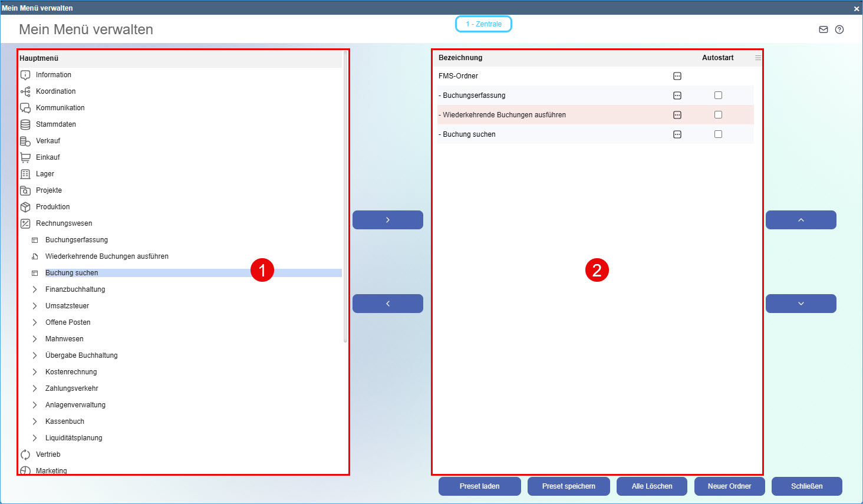Expand the Übergabe Buchhaltung node
This screenshot has height=504, width=863.
(35, 355)
